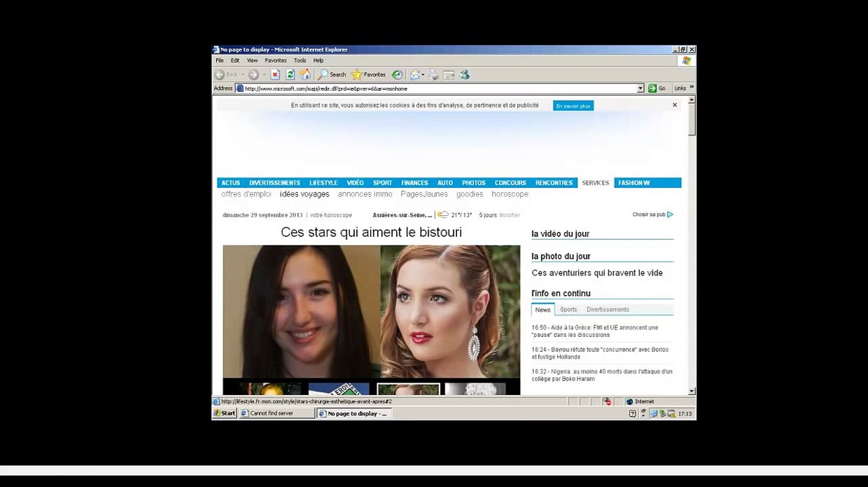Open the PagesJaunes link
868x487 pixels.
point(425,194)
